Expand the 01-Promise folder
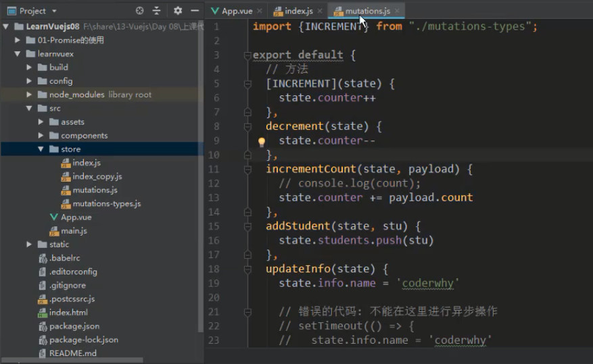 [x=17, y=40]
